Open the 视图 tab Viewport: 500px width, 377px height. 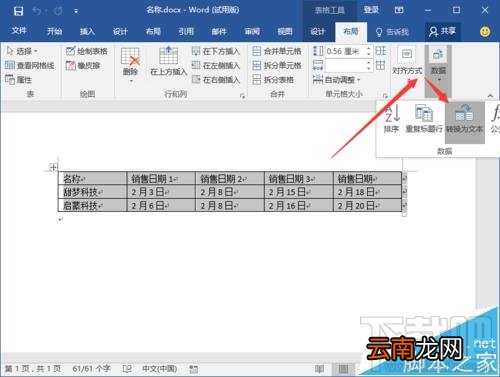(285, 31)
